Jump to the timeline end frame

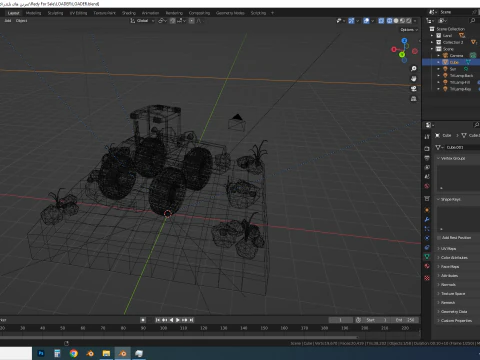[191, 320]
